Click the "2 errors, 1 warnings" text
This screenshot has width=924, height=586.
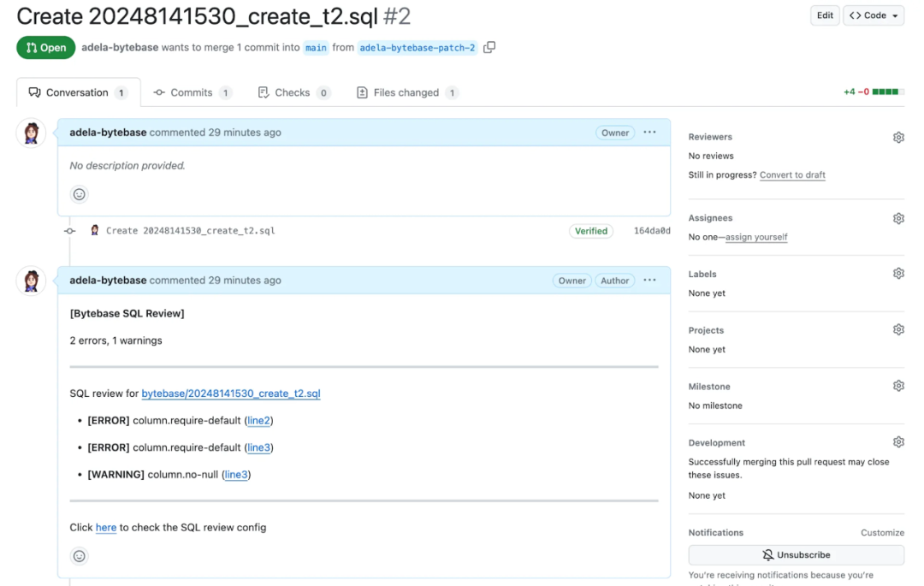116,340
